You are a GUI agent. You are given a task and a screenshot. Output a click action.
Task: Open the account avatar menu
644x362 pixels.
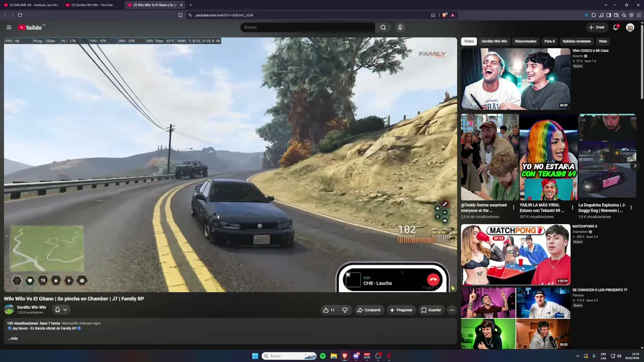(x=630, y=27)
